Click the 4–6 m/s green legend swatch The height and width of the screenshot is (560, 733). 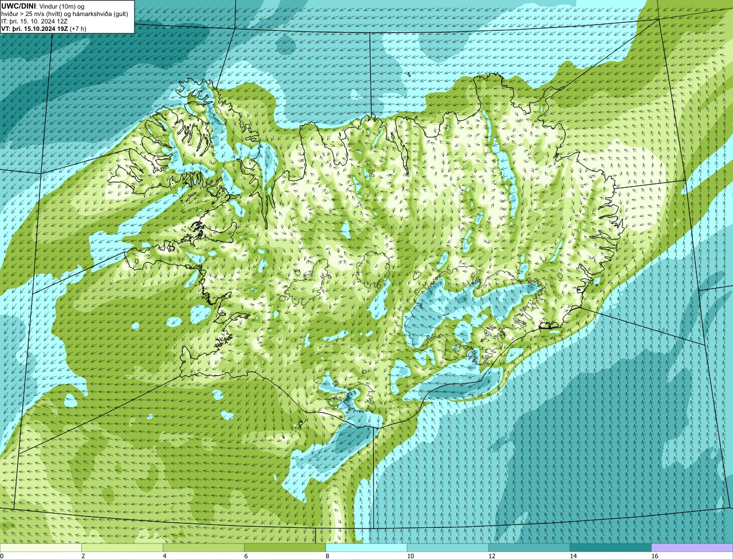coord(203,547)
